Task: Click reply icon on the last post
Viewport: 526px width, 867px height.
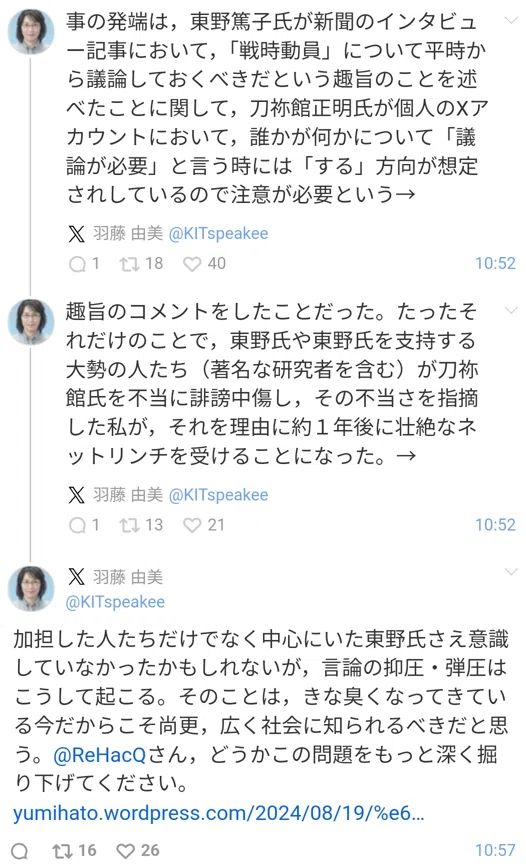Action: point(19,851)
